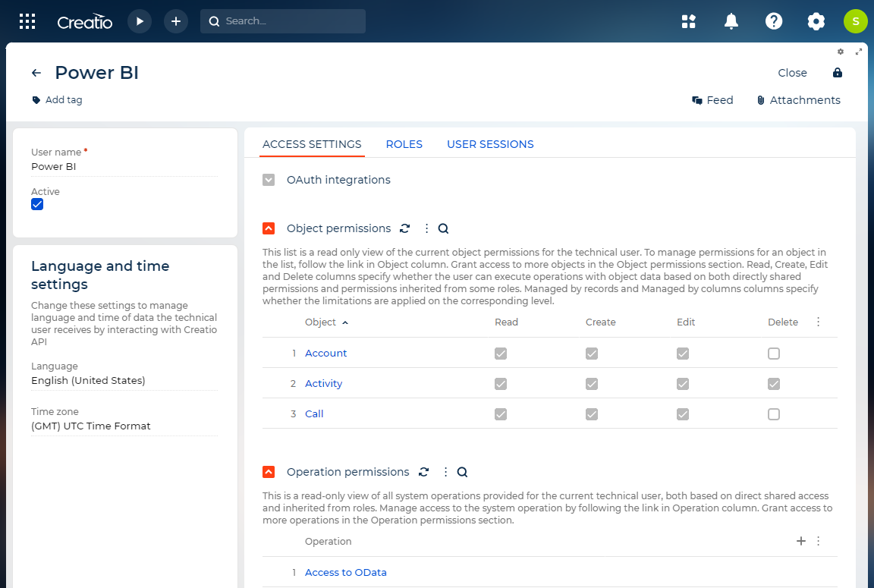Click the expand fullscreen arrows icon
Screen dimensions: 874x588
[x=859, y=52]
